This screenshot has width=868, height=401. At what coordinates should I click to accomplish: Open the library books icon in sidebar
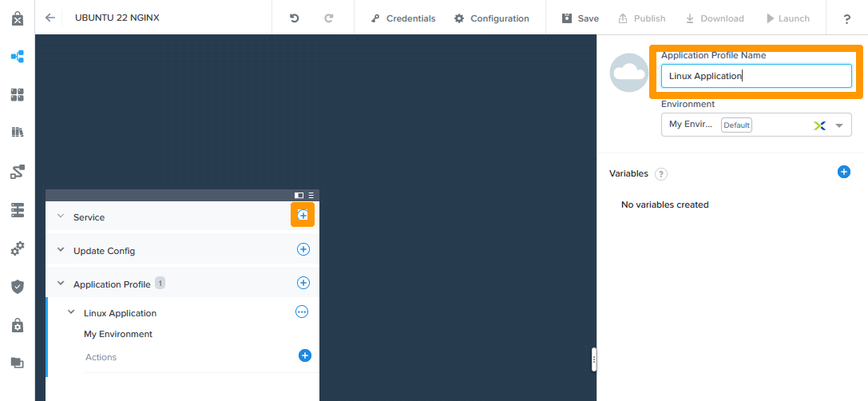(x=17, y=132)
